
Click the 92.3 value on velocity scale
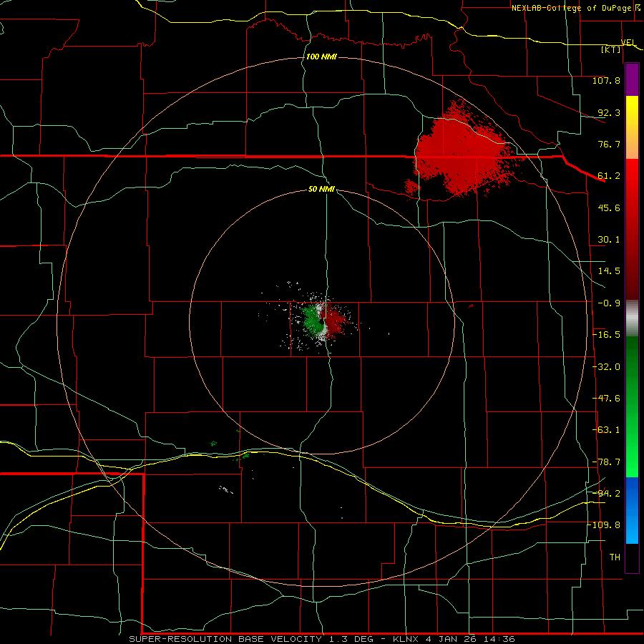coord(609,112)
